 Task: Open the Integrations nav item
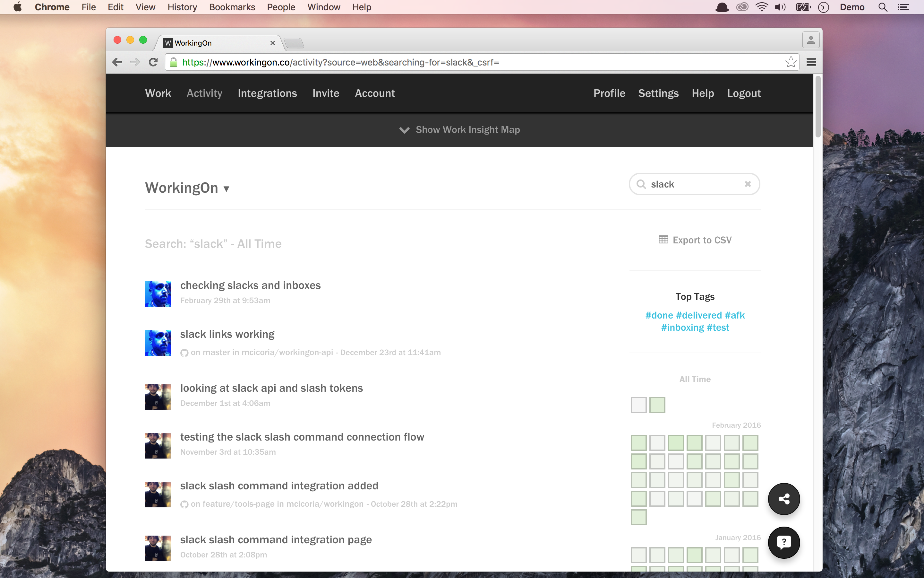(x=267, y=93)
